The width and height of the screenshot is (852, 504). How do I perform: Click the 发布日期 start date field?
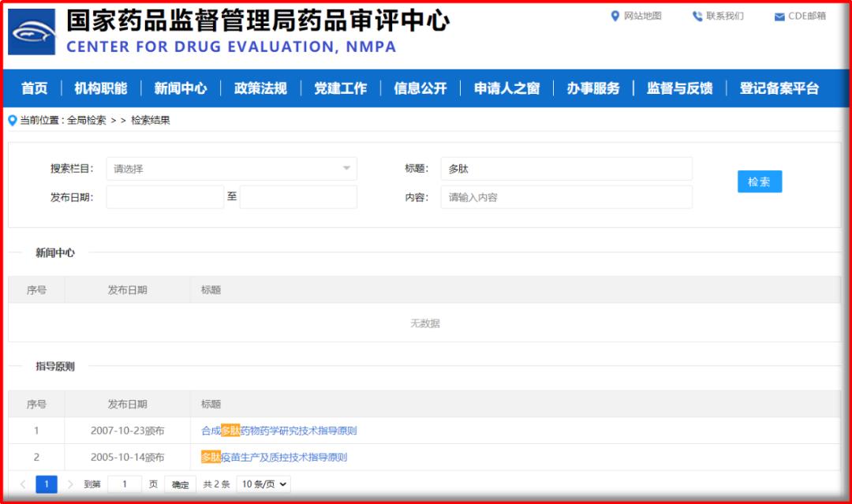click(x=164, y=197)
